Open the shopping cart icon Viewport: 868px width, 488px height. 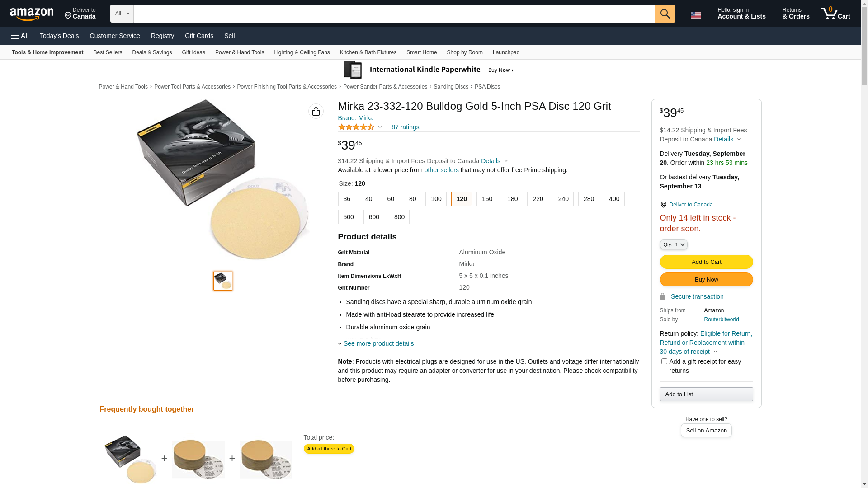pyautogui.click(x=835, y=14)
